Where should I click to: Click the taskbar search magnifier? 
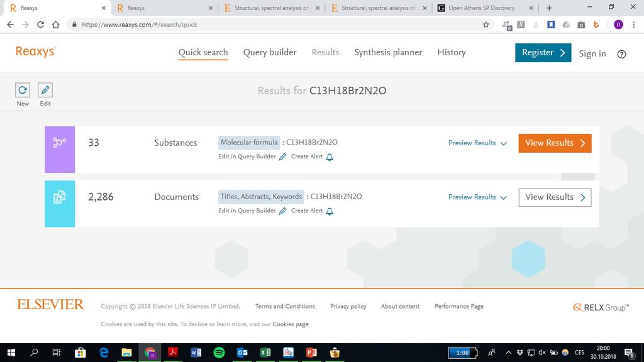34,353
